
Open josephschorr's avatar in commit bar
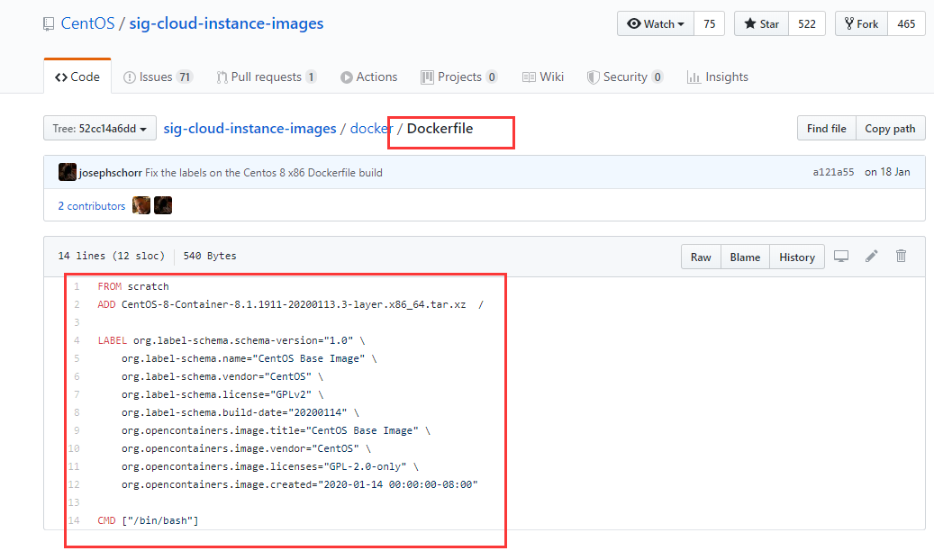click(68, 172)
